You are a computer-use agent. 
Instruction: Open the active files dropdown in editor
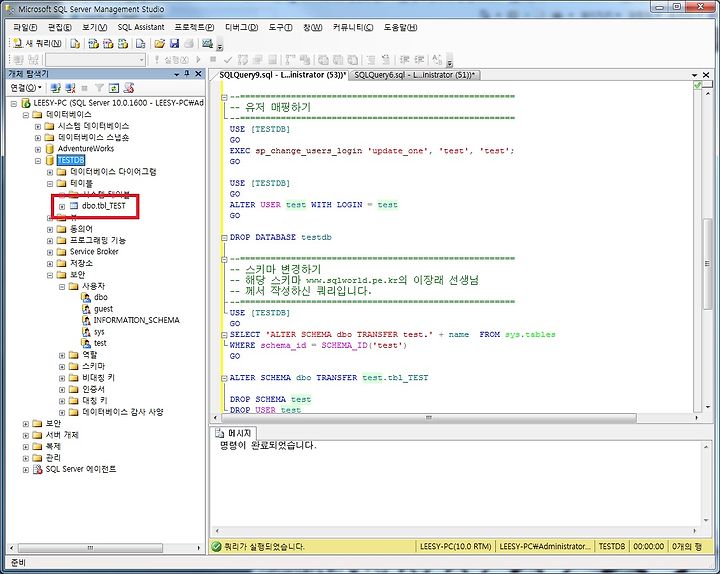tap(694, 75)
